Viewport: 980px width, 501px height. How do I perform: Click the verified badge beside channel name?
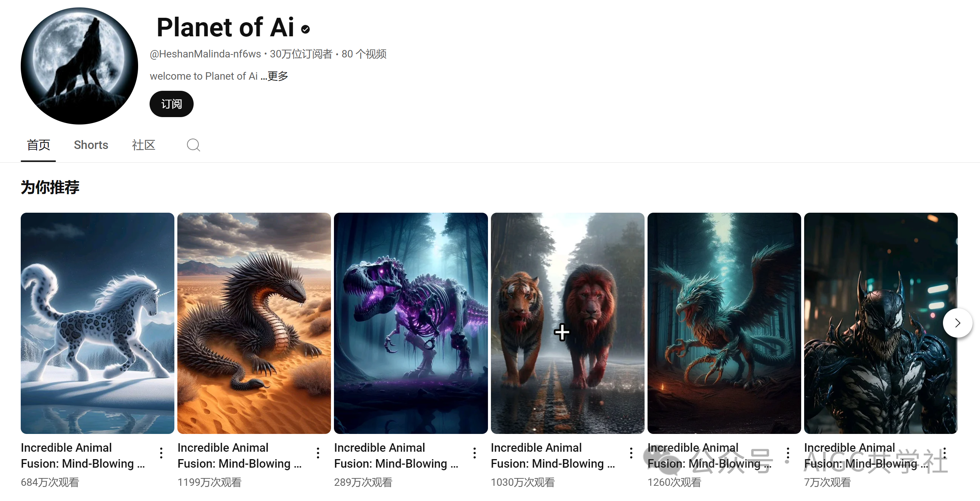[x=305, y=29]
